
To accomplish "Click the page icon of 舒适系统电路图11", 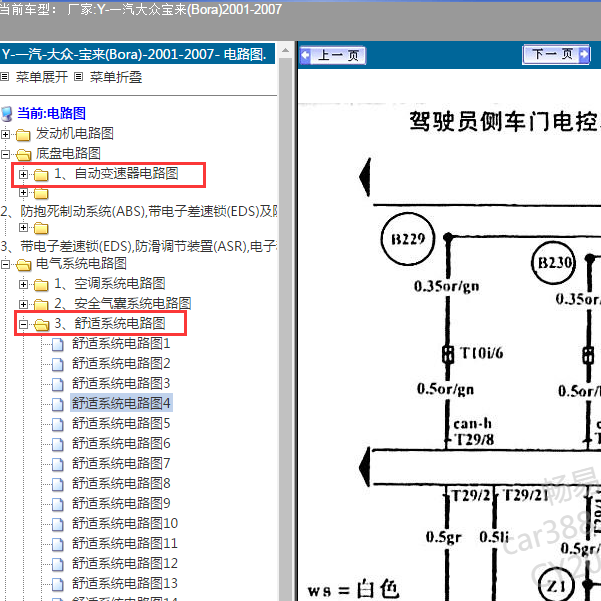I will click(58, 544).
